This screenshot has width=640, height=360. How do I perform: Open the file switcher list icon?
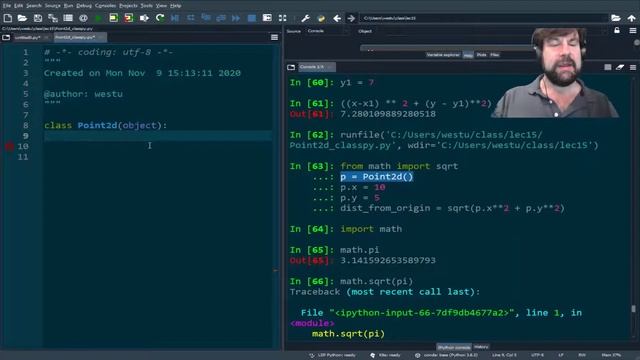click(x=68, y=18)
